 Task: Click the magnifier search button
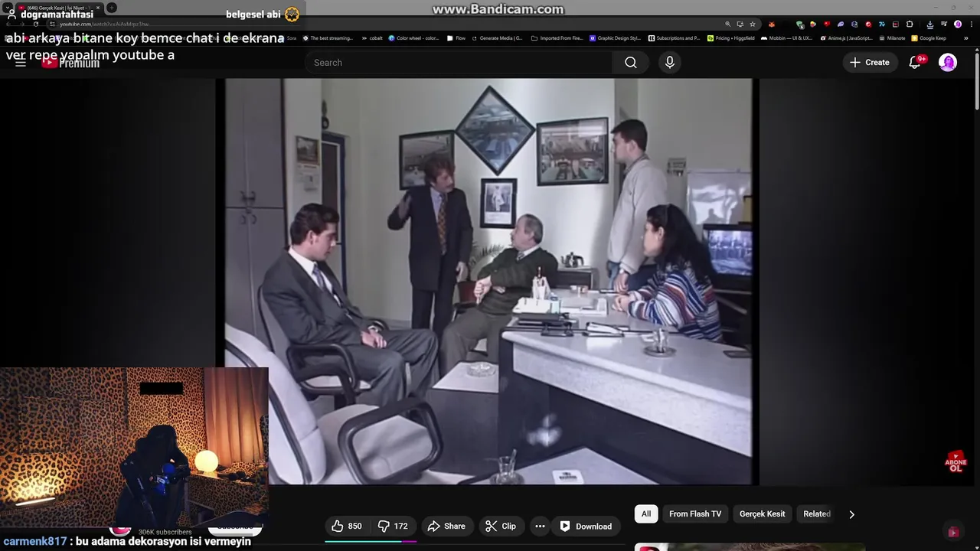[631, 63]
